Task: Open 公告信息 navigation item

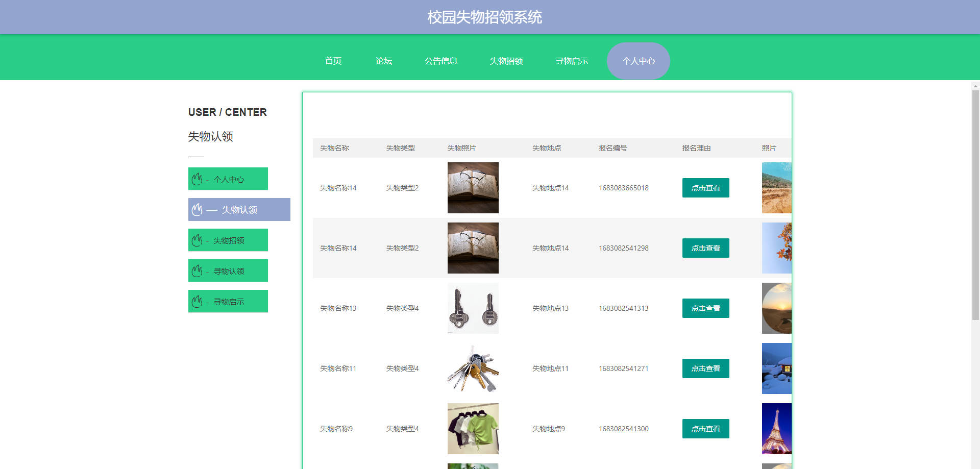Action: tap(441, 61)
